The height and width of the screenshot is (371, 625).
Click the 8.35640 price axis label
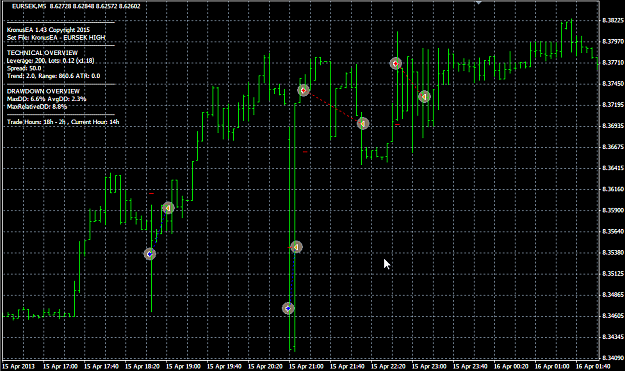click(x=613, y=232)
